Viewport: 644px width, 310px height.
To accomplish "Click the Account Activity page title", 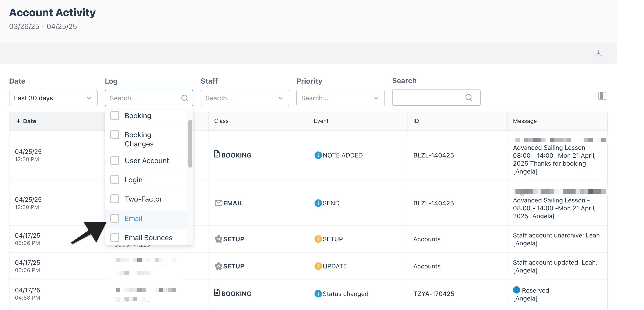I will click(x=52, y=12).
